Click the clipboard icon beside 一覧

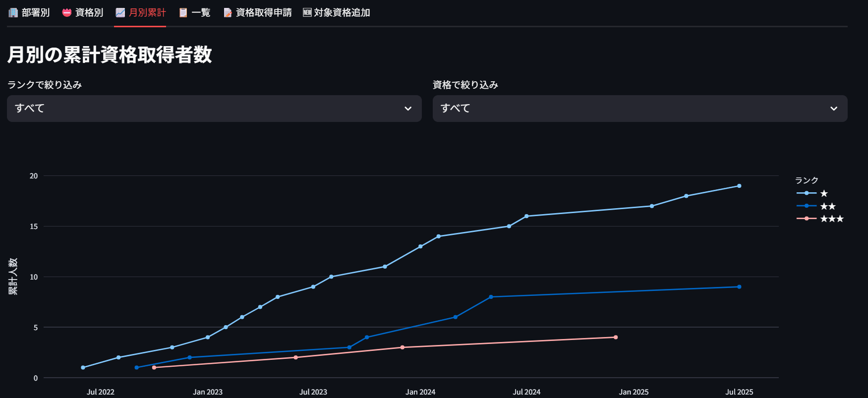[x=183, y=12]
